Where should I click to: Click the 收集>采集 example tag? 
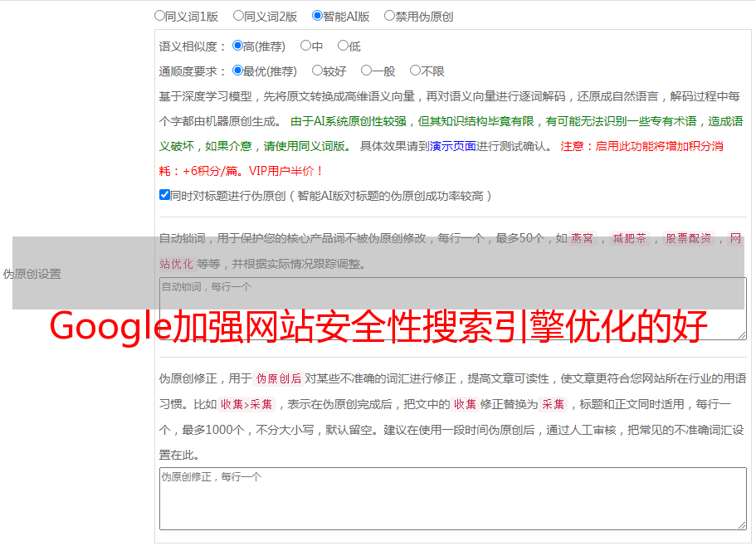[246, 404]
